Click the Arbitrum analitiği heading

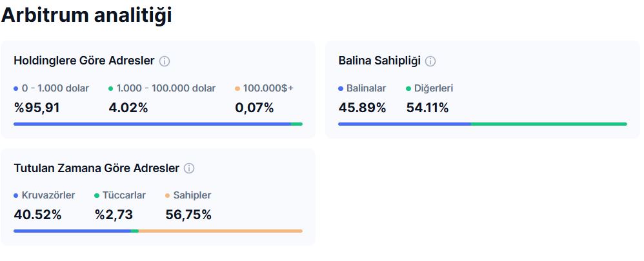[x=86, y=15]
